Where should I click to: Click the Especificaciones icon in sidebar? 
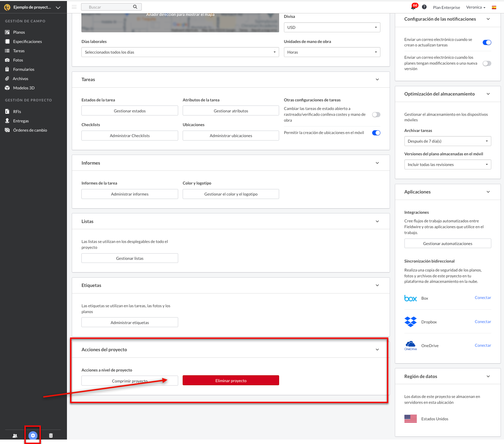(7, 42)
